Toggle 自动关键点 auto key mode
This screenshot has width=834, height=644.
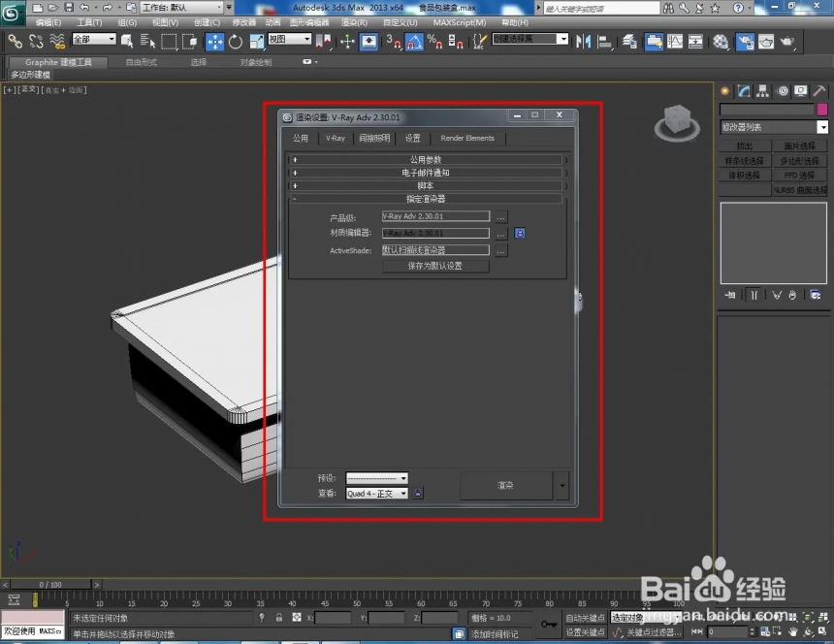point(585,618)
